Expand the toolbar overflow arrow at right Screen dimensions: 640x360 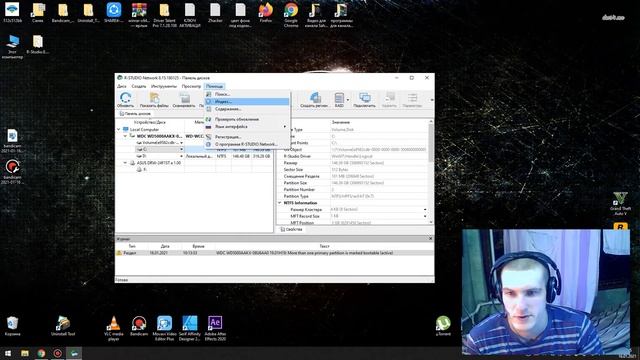tap(431, 100)
